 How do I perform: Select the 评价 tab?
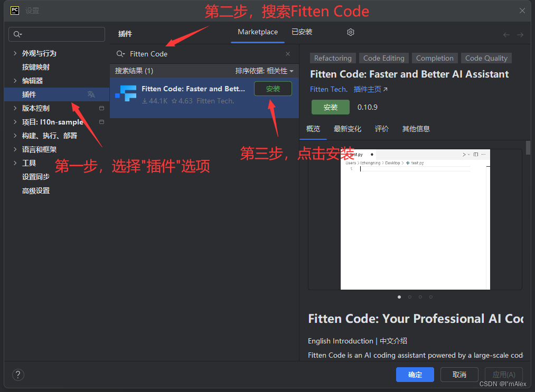pyautogui.click(x=382, y=129)
